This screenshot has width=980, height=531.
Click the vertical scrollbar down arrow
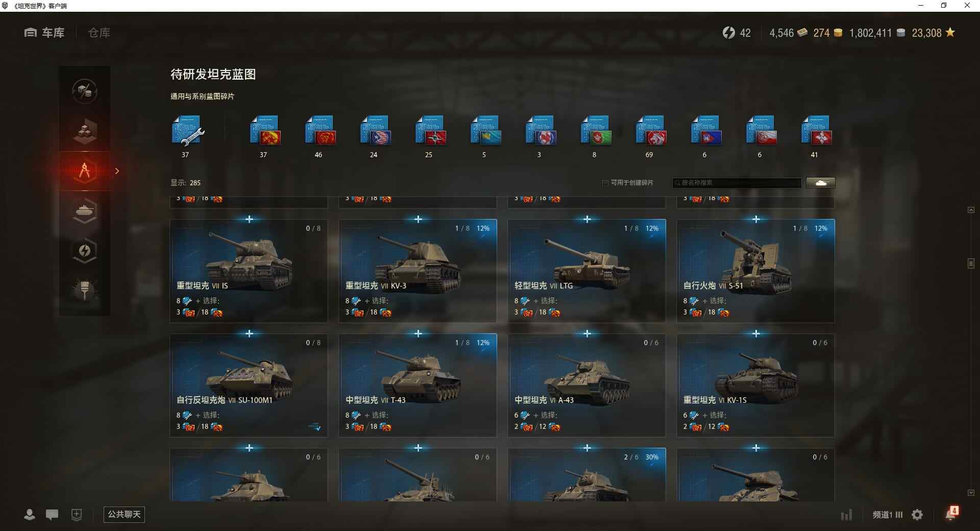[971, 493]
